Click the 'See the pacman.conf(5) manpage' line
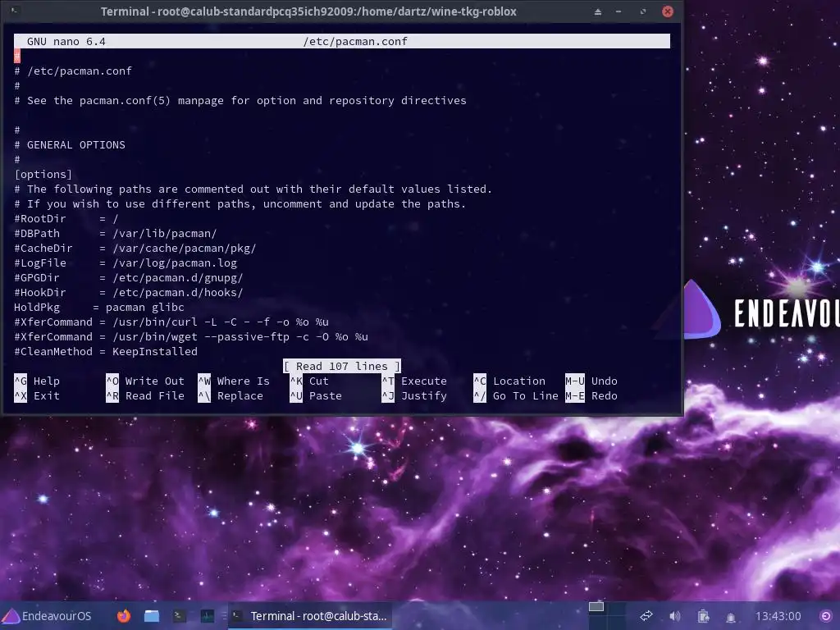 240,101
